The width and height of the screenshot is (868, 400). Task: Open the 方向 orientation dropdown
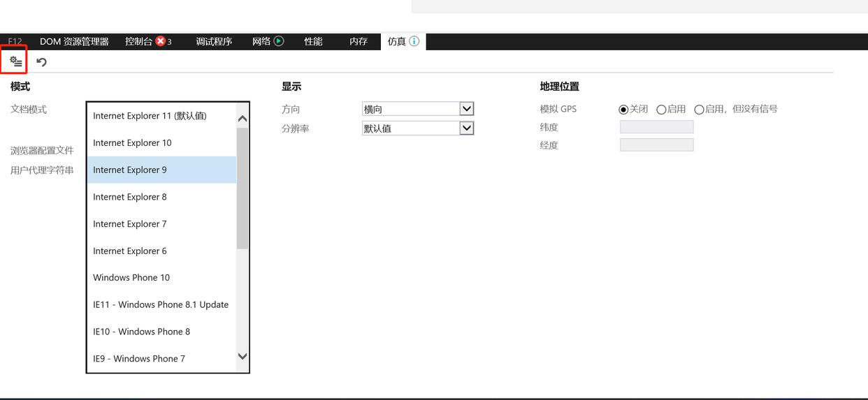click(x=418, y=109)
